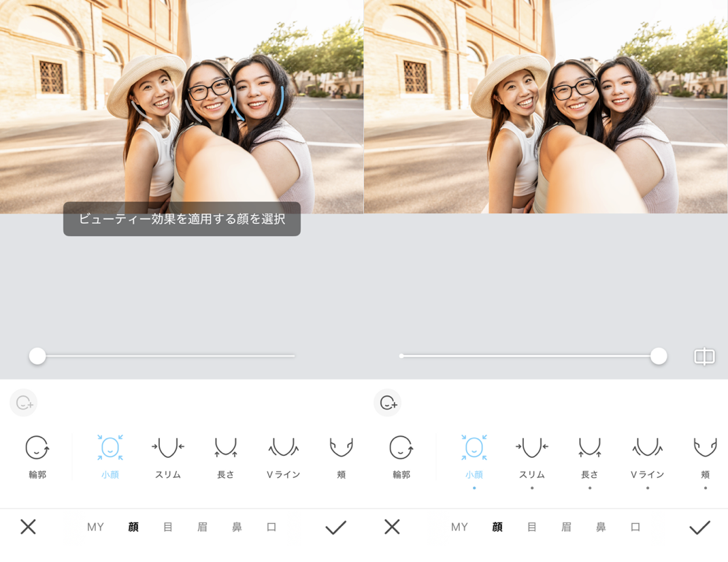Open the 目 eyes tab in right screen
The height and width of the screenshot is (562, 728).
tap(531, 527)
